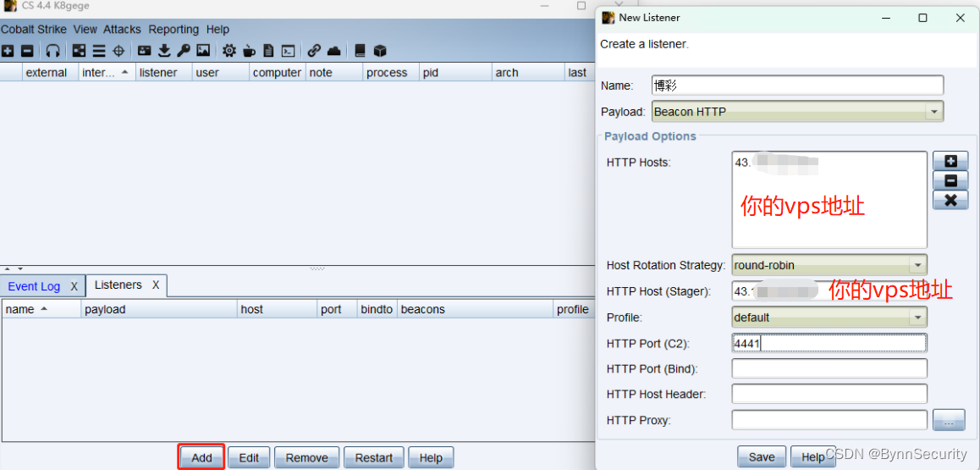Image resolution: width=980 pixels, height=470 pixels.
Task: Browse HTTP Proxy settings via ellipsis button
Action: pos(949,420)
